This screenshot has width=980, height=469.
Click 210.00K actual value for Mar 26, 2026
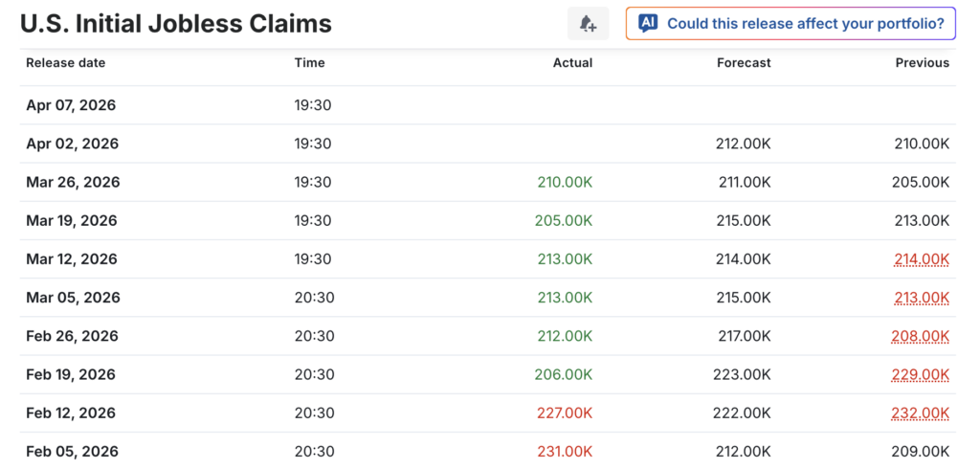(565, 182)
